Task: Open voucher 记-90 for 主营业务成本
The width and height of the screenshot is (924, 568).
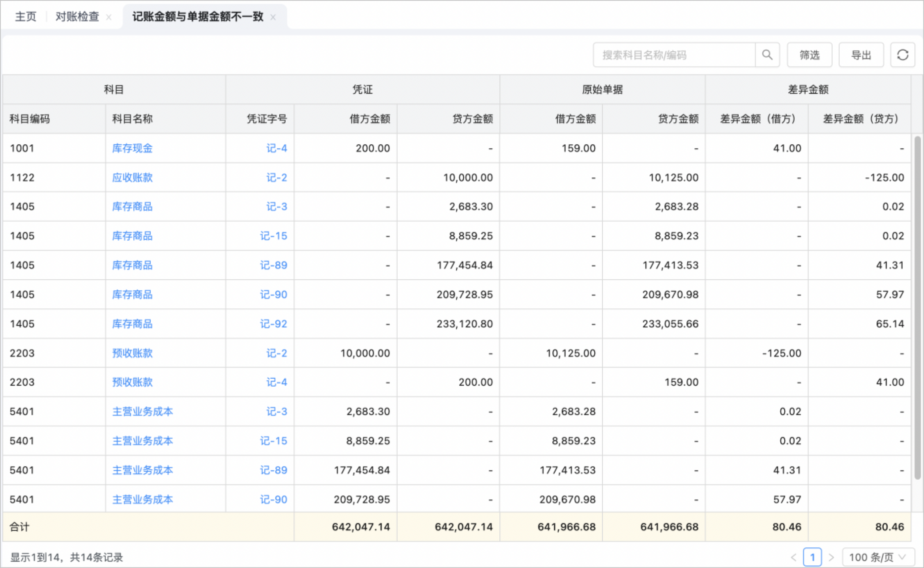Action: click(273, 499)
